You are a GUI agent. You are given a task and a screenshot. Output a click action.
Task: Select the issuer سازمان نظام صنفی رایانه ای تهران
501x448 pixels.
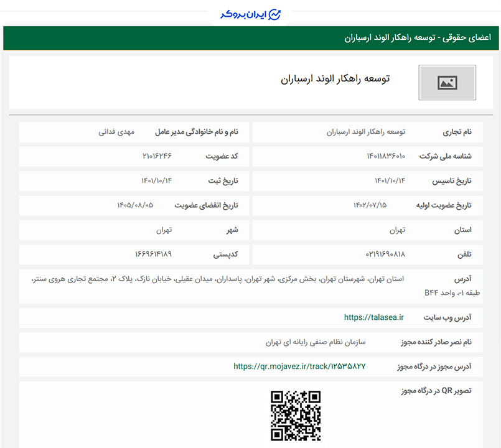pyautogui.click(x=316, y=342)
